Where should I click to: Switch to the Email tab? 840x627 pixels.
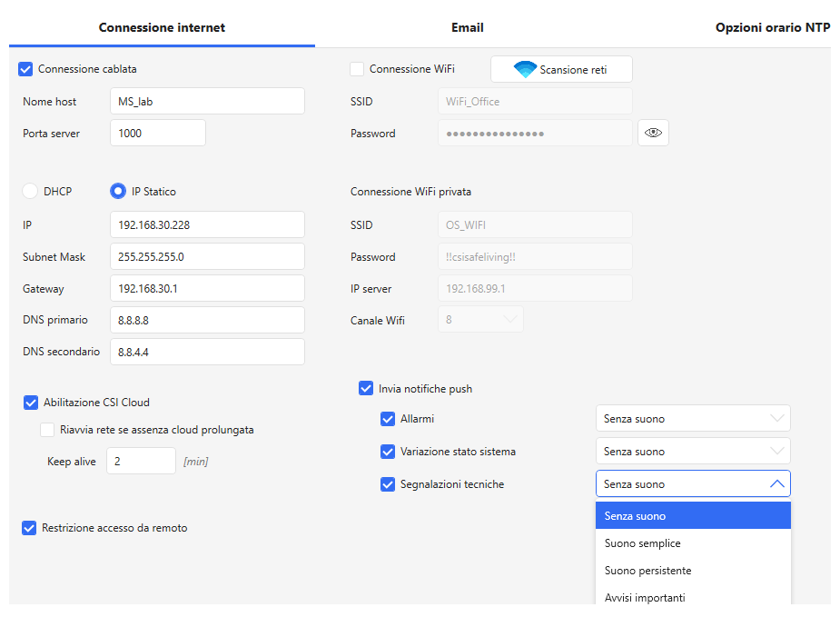point(467,27)
